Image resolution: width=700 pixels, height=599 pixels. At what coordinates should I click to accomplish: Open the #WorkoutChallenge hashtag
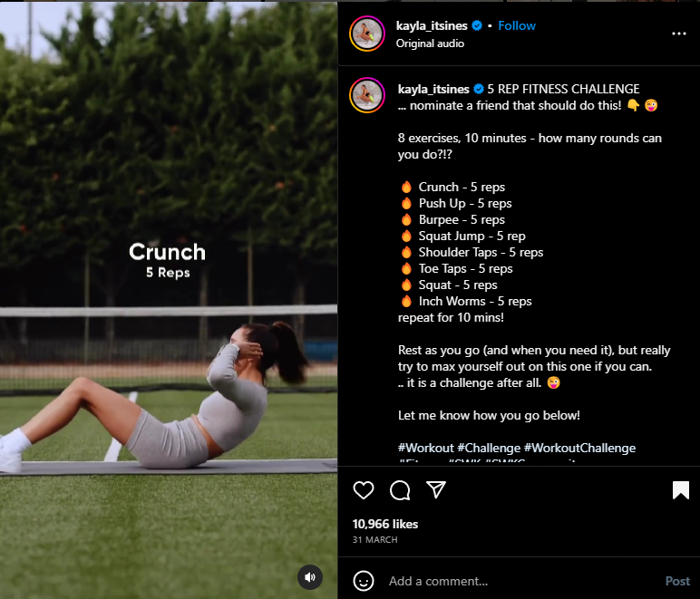pos(579,448)
